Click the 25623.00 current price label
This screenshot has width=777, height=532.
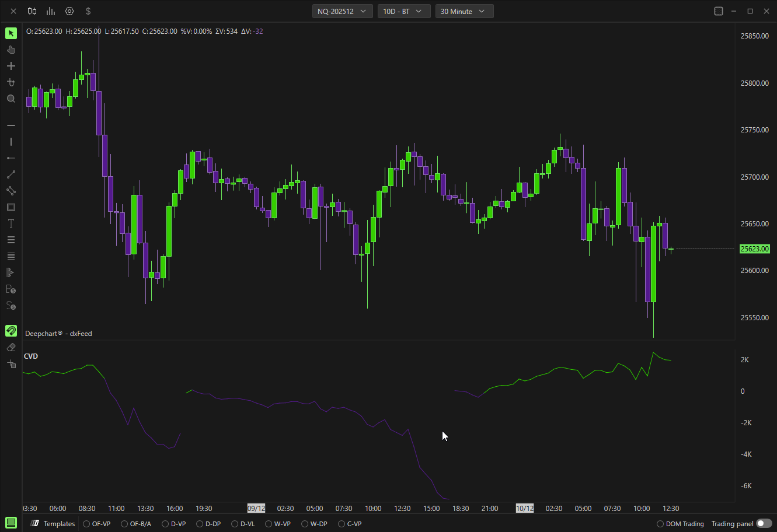pyautogui.click(x=754, y=249)
